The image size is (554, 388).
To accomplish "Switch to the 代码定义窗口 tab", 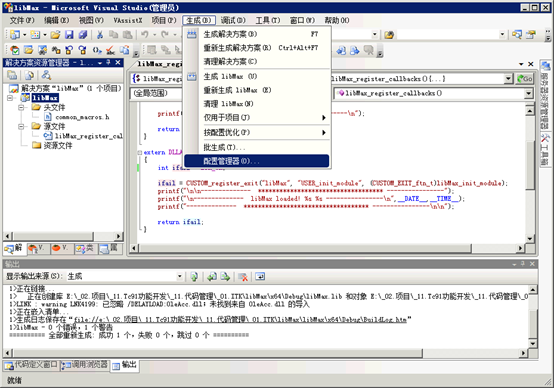I will click(x=31, y=365).
